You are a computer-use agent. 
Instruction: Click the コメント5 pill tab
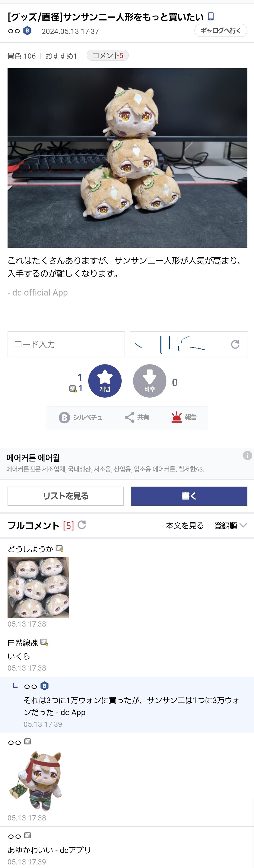click(x=108, y=56)
